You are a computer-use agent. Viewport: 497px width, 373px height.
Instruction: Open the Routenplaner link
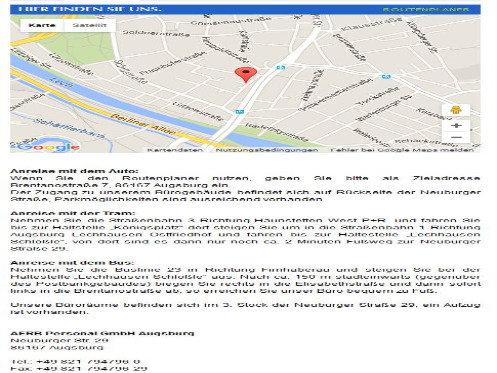pyautogui.click(x=426, y=9)
